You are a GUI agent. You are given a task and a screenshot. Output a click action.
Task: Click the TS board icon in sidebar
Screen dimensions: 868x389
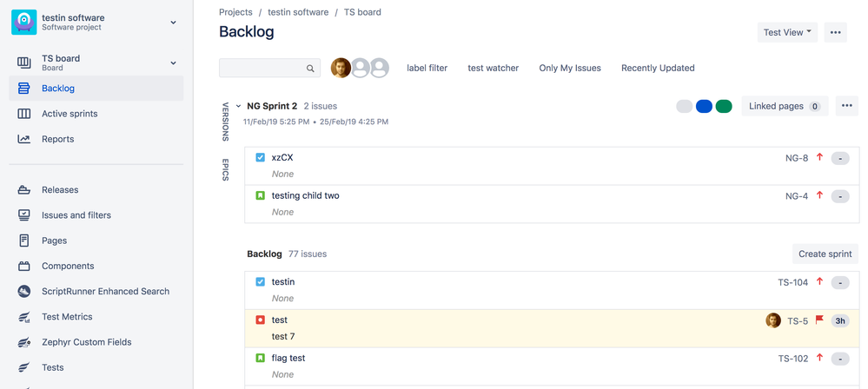pyautogui.click(x=23, y=63)
